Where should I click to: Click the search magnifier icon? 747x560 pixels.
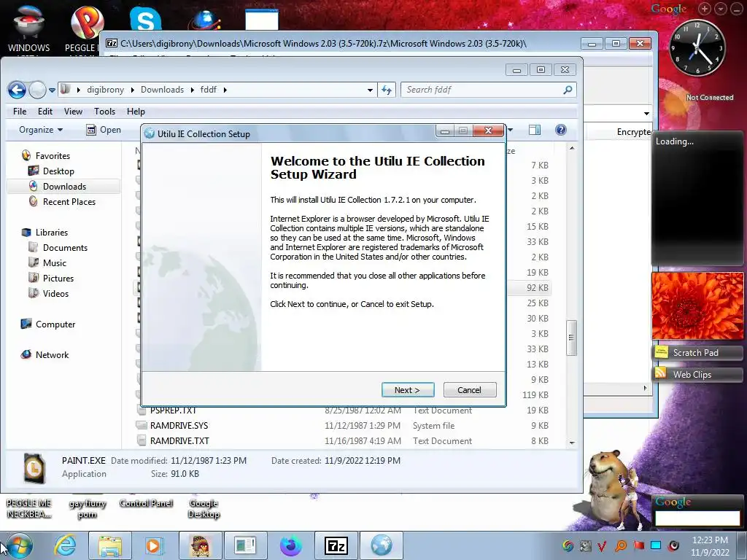point(568,90)
